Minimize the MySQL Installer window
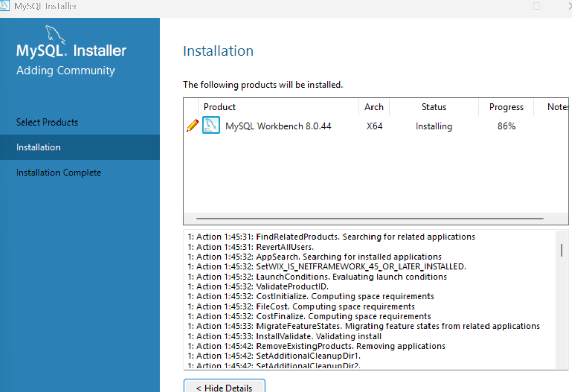Viewport: 572px width, 392px height. point(502,6)
